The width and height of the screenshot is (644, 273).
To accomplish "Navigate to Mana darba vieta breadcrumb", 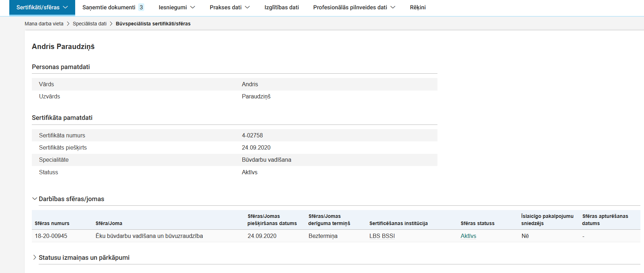I will click(x=44, y=24).
